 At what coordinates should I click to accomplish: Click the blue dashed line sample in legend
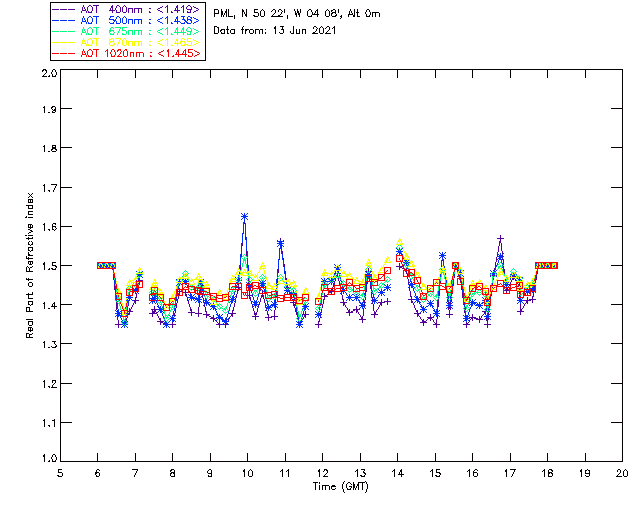coord(64,20)
